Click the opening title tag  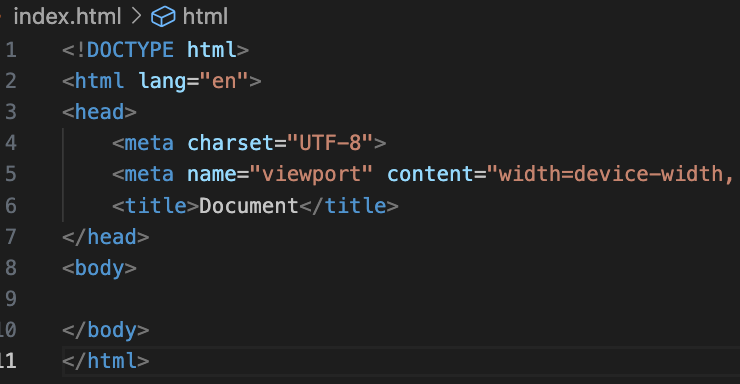pos(155,206)
